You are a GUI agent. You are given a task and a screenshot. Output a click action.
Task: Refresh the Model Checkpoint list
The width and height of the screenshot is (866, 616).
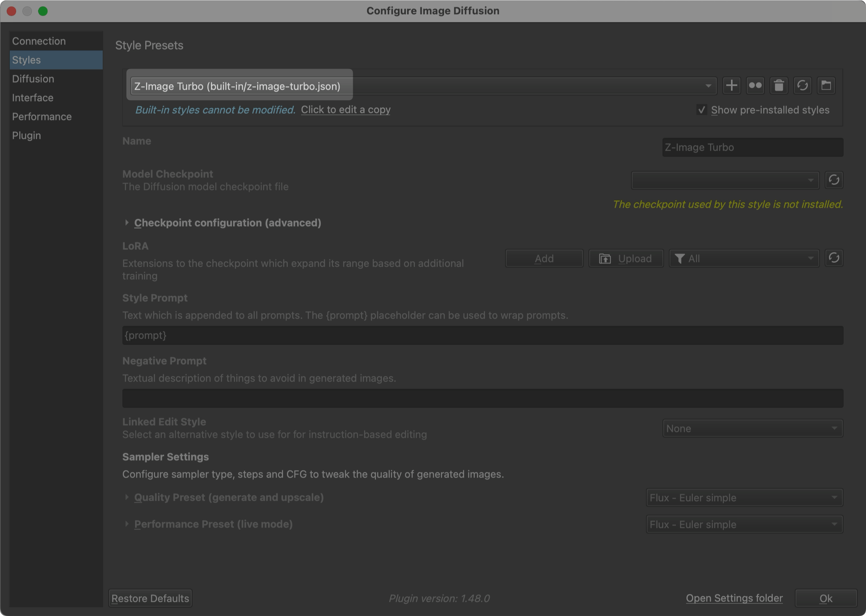(834, 180)
